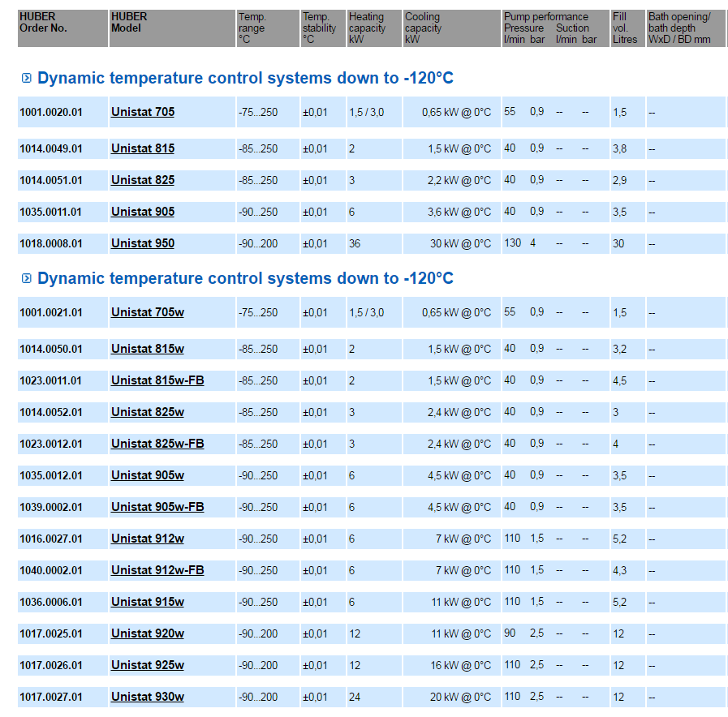Open the Unistat 815w-FB link
This screenshot has width=728, height=717.
157,380
